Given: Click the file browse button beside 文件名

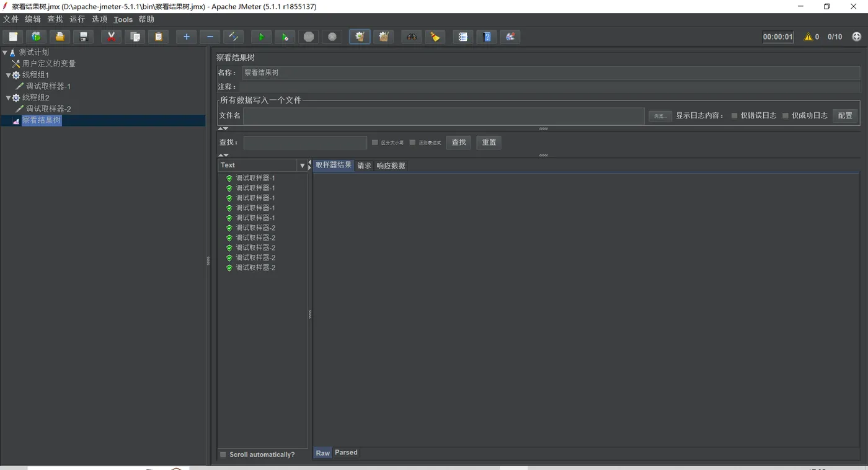Looking at the screenshot, I should [660, 116].
